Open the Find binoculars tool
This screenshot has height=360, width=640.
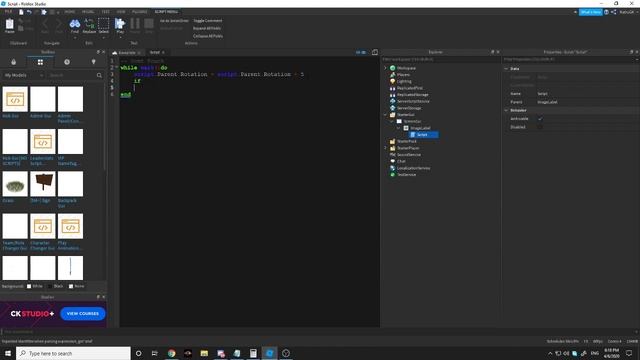(x=75, y=24)
